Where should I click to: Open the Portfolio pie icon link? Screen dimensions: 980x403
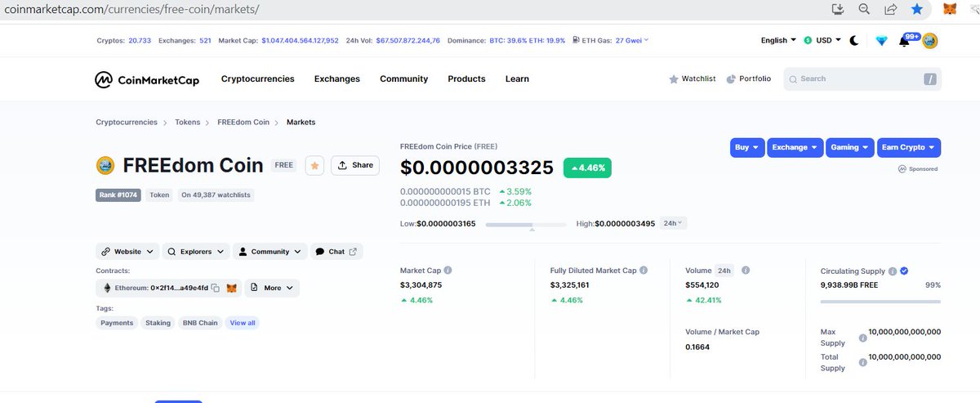point(748,79)
